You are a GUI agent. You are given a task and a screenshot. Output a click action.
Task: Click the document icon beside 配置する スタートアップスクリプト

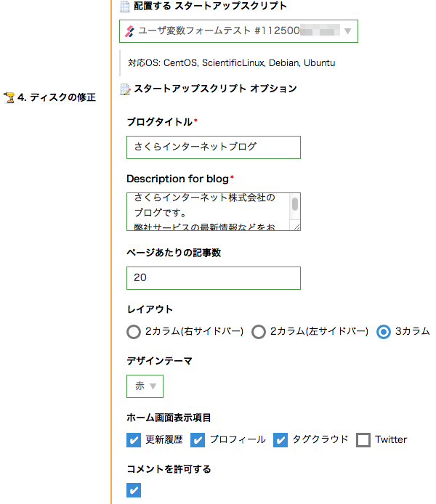124,7
